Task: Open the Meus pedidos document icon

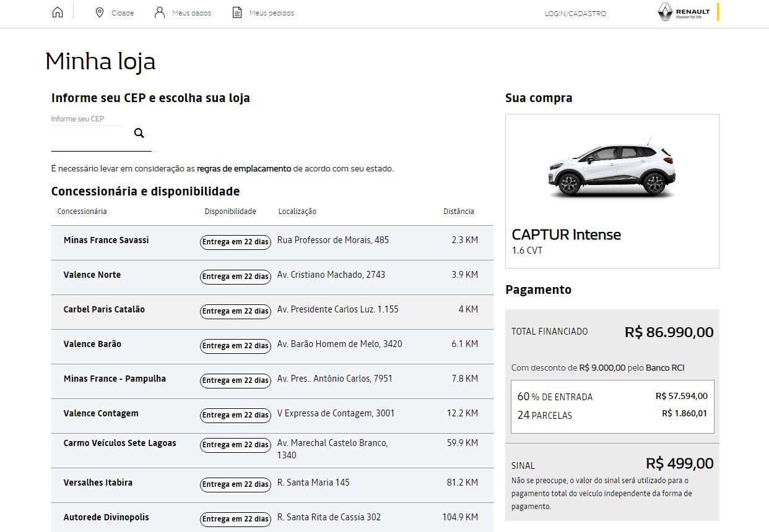Action: click(237, 12)
